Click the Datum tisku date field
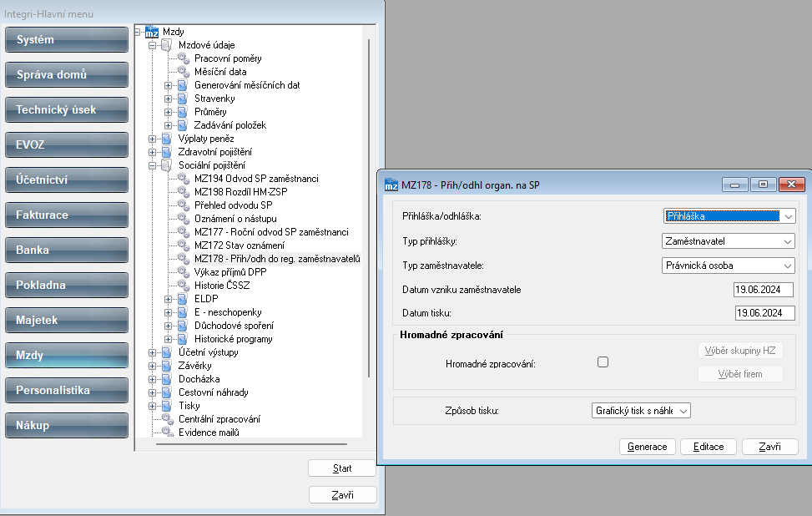 click(765, 313)
